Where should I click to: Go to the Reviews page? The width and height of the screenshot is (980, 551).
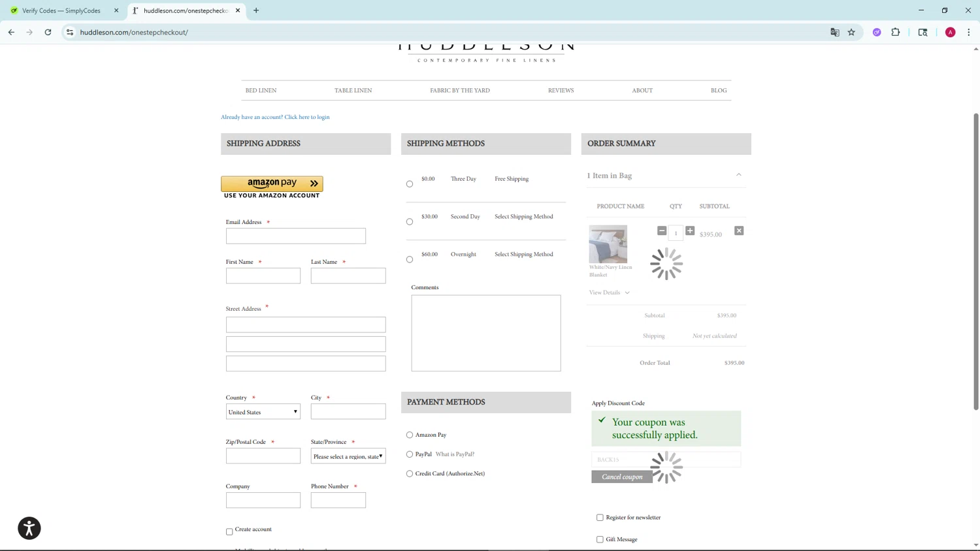(561, 91)
